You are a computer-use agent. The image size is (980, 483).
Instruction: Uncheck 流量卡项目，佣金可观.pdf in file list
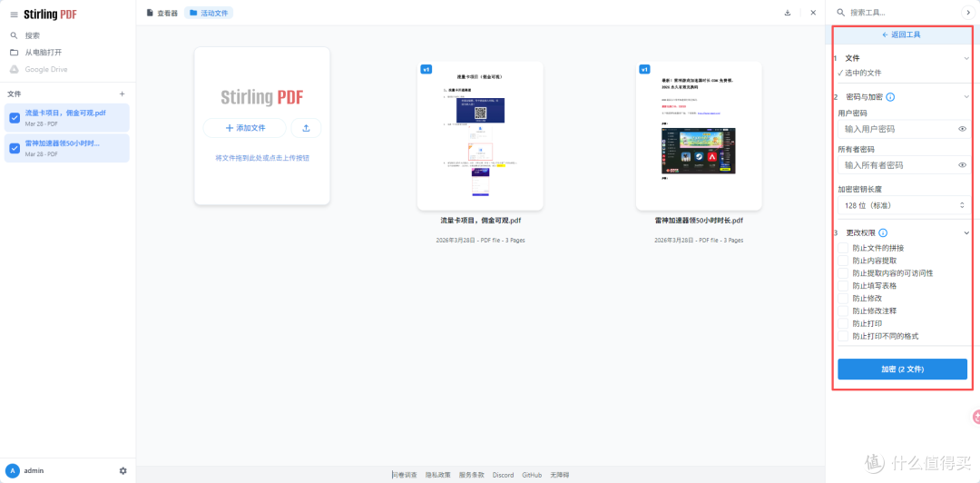pos(15,118)
